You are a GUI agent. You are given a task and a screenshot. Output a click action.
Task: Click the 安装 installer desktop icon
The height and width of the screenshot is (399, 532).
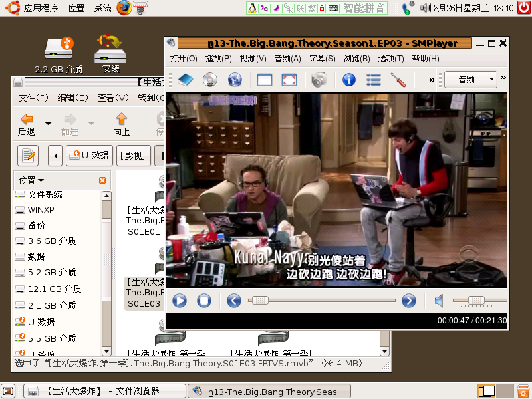pos(110,54)
